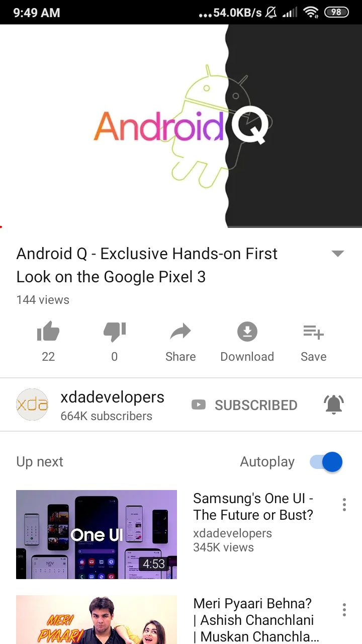Expand the video description arrow
Image resolution: width=362 pixels, height=644 pixels.
[x=338, y=254]
